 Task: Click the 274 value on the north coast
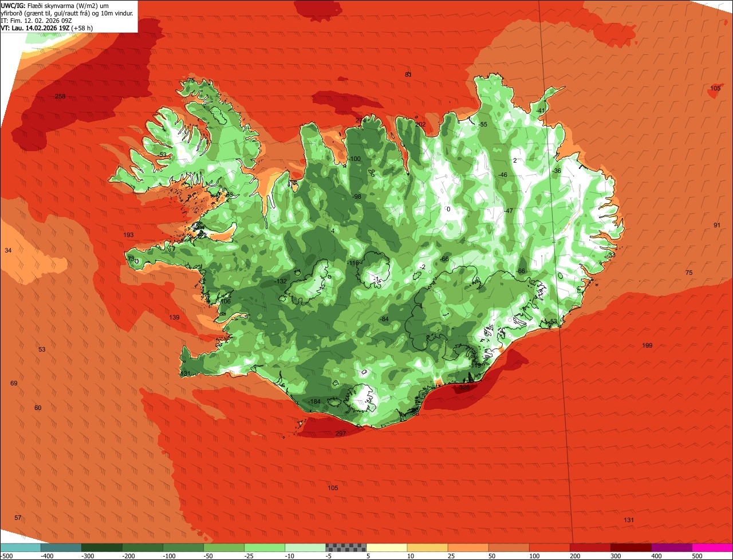361,120
